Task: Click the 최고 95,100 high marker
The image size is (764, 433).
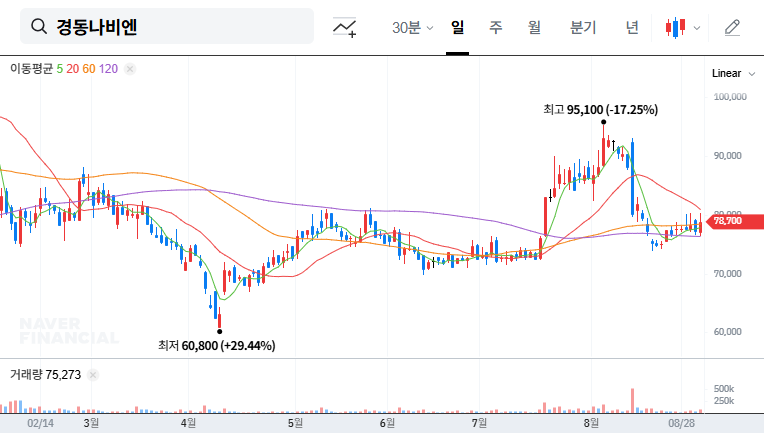Action: [x=600, y=110]
